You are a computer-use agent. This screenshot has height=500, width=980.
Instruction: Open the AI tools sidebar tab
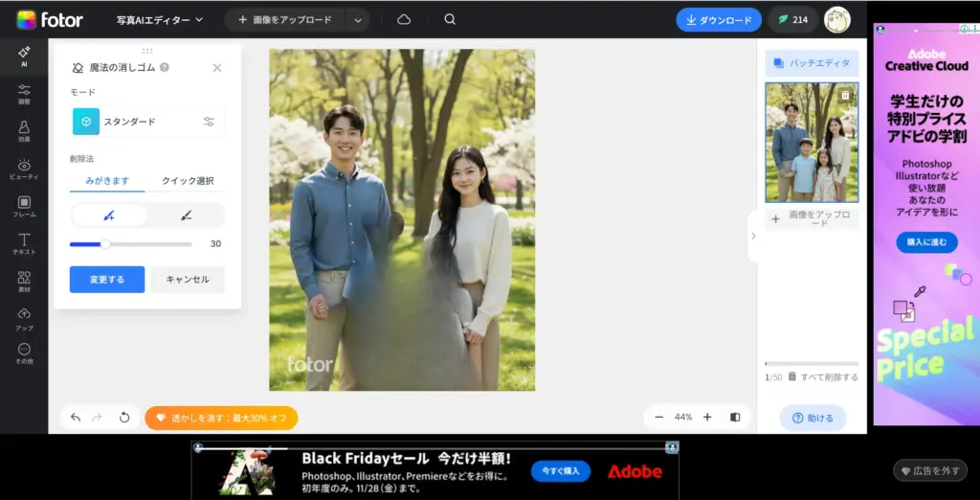click(24, 56)
